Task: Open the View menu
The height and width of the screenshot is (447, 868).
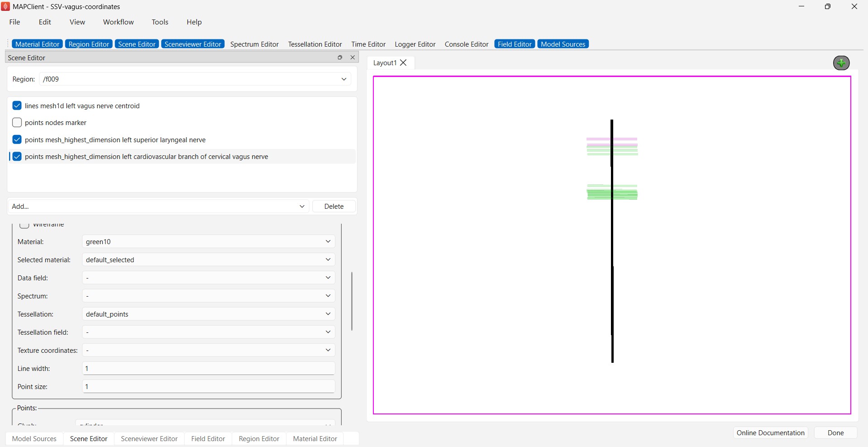Action: click(77, 22)
